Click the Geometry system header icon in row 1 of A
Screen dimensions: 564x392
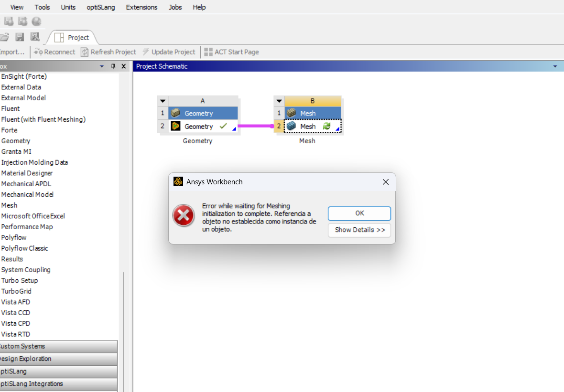click(175, 113)
